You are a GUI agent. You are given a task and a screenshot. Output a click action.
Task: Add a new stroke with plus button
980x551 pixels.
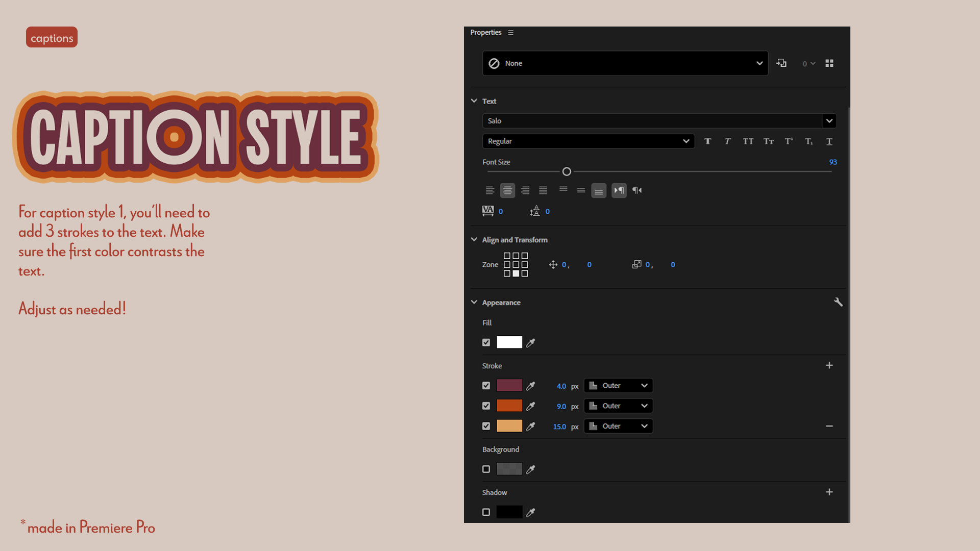click(829, 365)
